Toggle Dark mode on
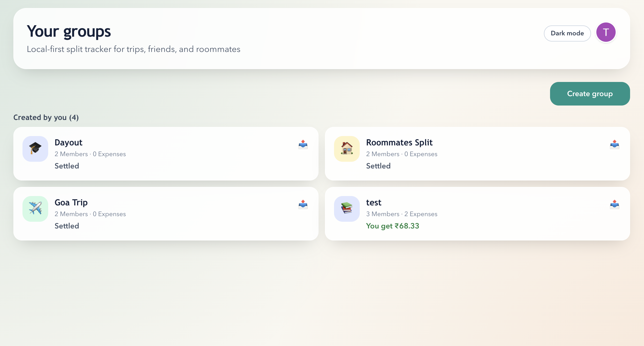644x346 pixels. click(567, 33)
